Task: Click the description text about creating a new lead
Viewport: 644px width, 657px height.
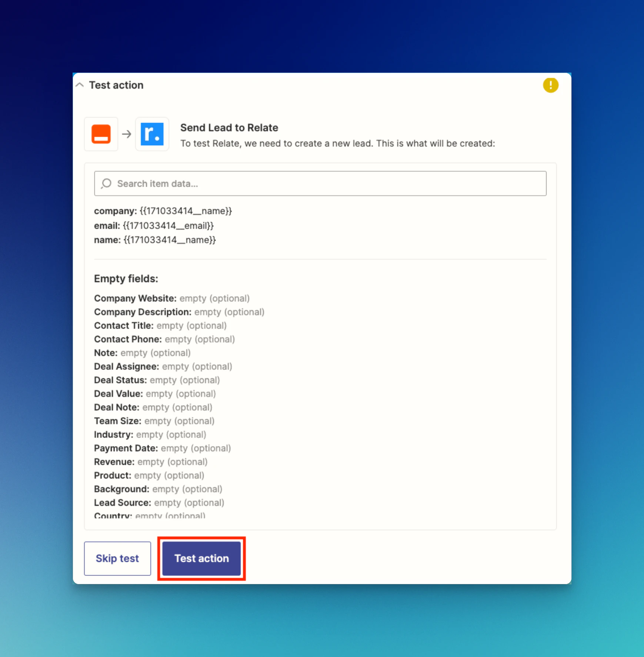Action: [x=338, y=144]
